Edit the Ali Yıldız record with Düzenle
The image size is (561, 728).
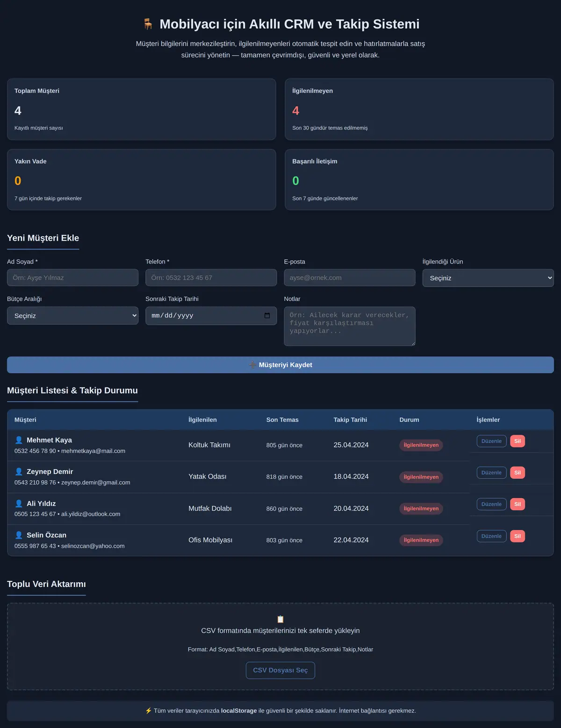tap(491, 504)
